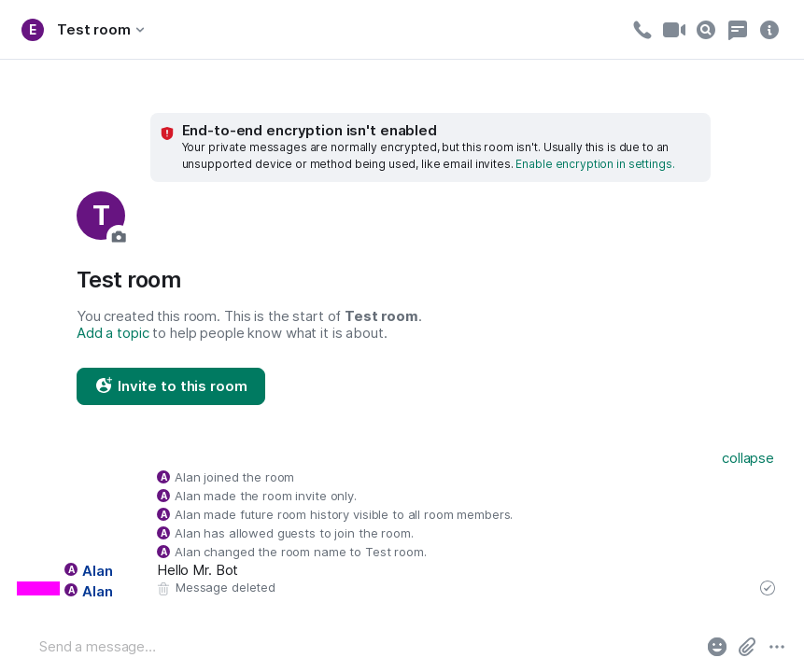This screenshot has height=672, width=804.
Task: Open more composer options menu
Action: (x=777, y=647)
